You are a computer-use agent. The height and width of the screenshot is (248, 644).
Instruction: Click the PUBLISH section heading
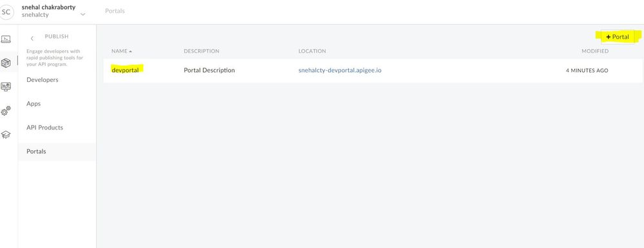pos(57,37)
